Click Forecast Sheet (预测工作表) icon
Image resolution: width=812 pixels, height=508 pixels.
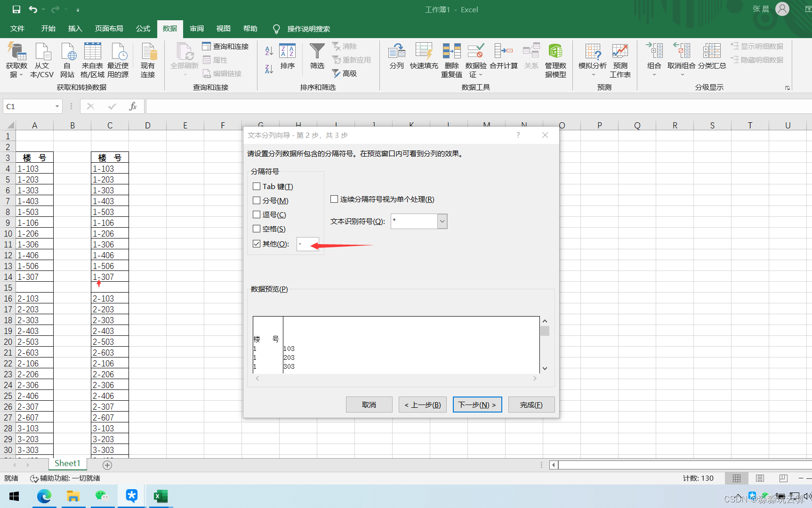point(620,60)
